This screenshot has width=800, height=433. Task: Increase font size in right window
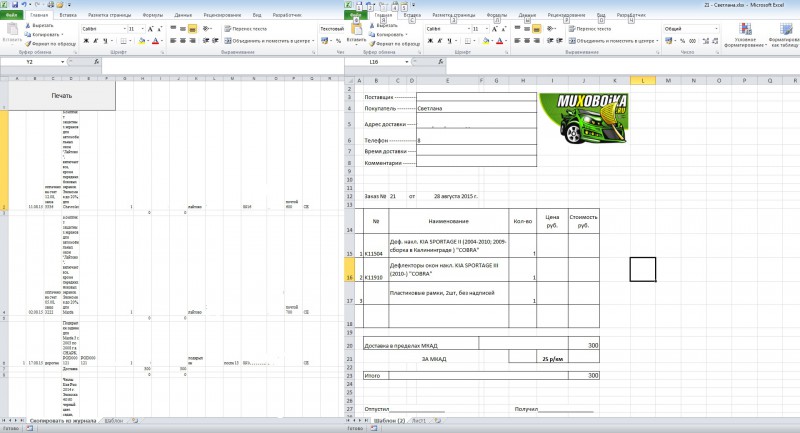tap(494, 29)
